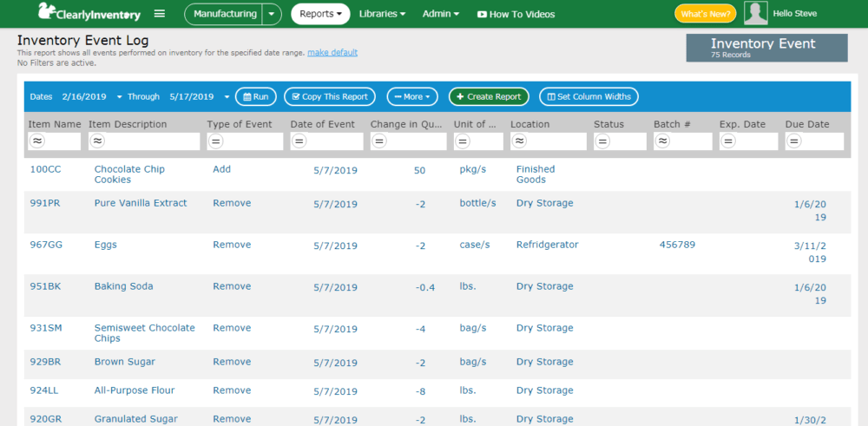Click the Item Description filter input

point(144,141)
